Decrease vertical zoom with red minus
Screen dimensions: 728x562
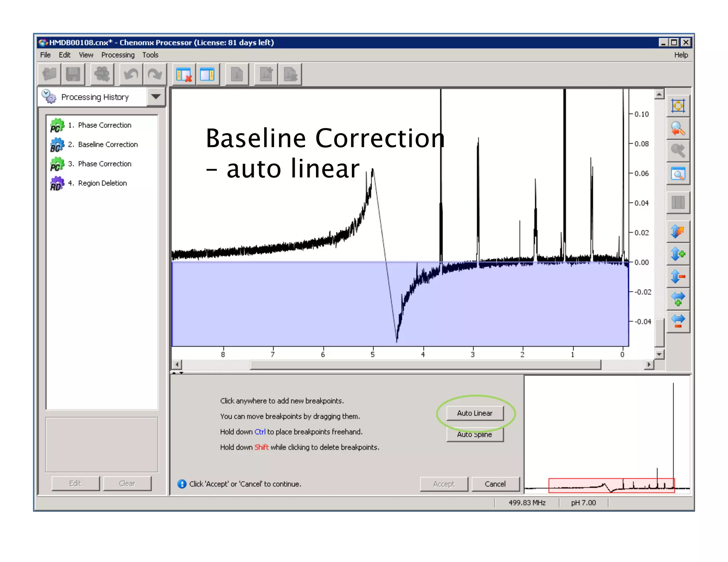point(678,277)
